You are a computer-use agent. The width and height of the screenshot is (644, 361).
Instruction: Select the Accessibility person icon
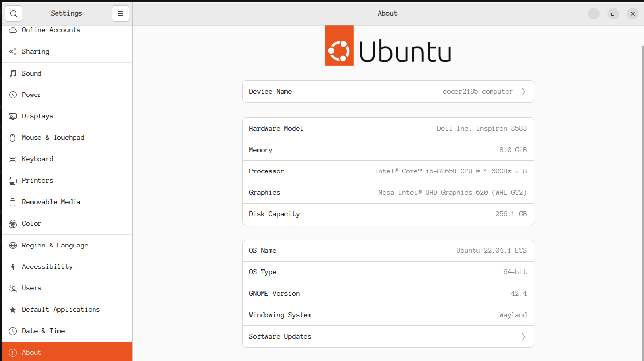(x=12, y=266)
